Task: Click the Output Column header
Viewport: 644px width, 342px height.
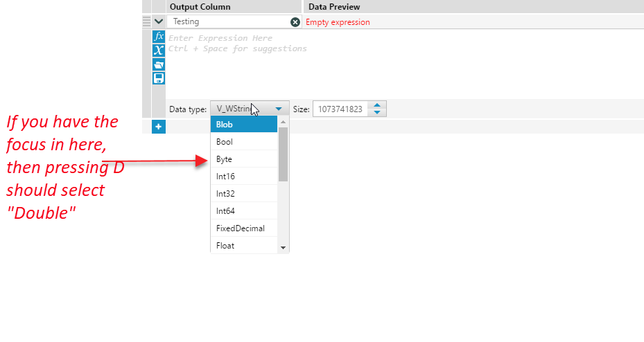Action: tap(200, 7)
